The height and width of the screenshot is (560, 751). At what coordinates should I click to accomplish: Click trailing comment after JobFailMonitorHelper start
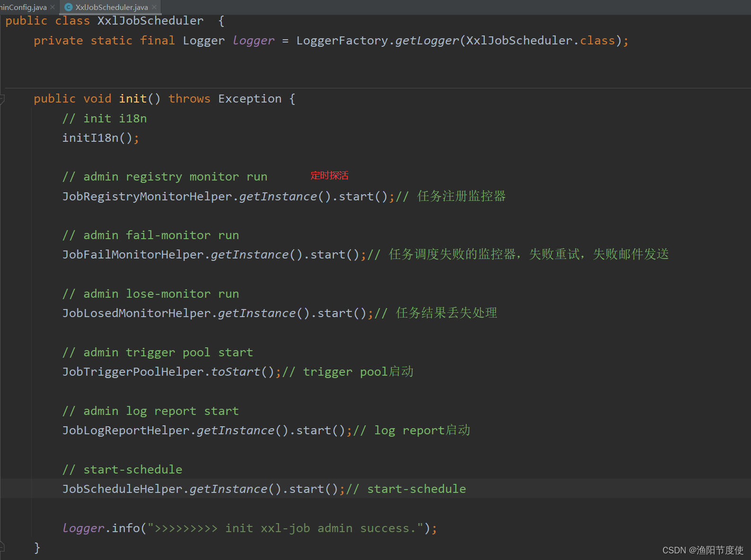click(518, 255)
